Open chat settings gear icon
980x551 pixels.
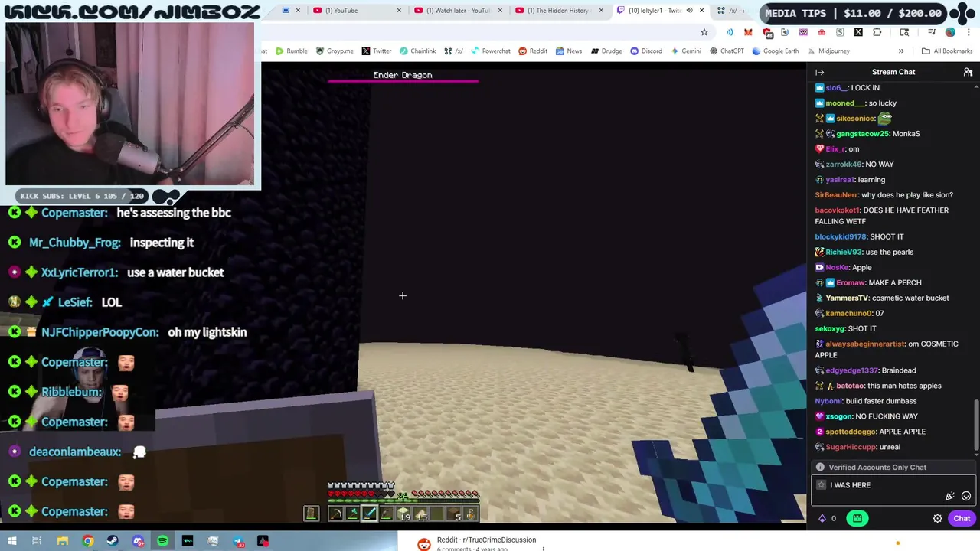click(x=937, y=518)
